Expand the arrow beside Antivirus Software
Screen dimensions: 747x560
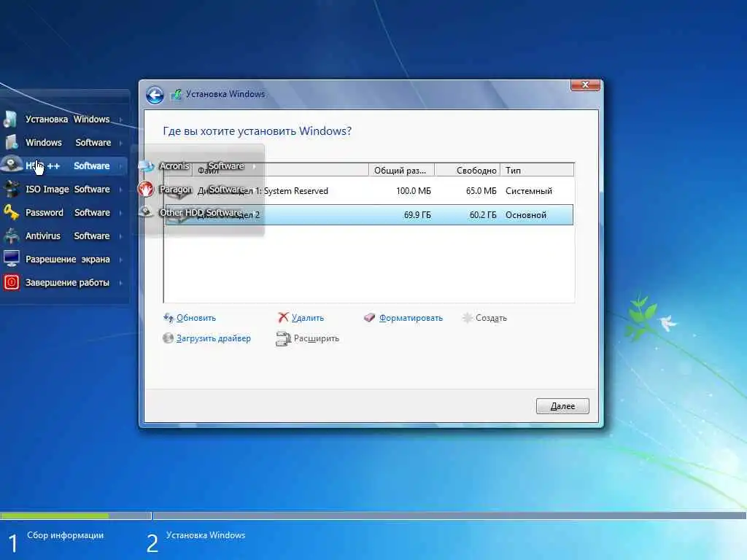[x=120, y=236]
